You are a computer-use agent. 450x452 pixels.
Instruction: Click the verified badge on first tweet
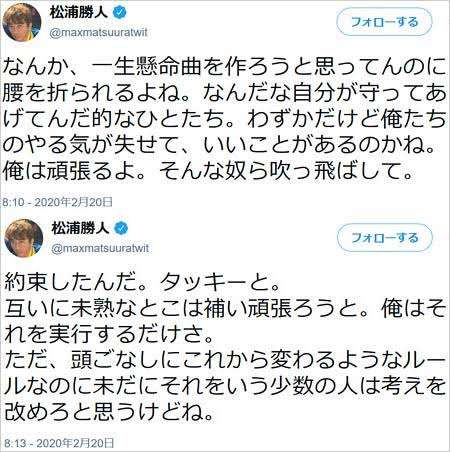coord(120,13)
